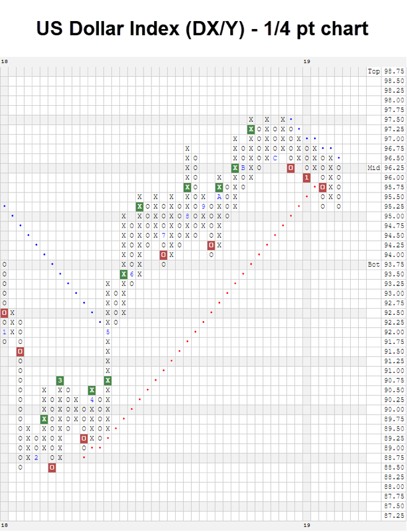The width and height of the screenshot is (407, 532).
Task: Select the 'Bot' label beside 93.75
Action: tap(374, 264)
